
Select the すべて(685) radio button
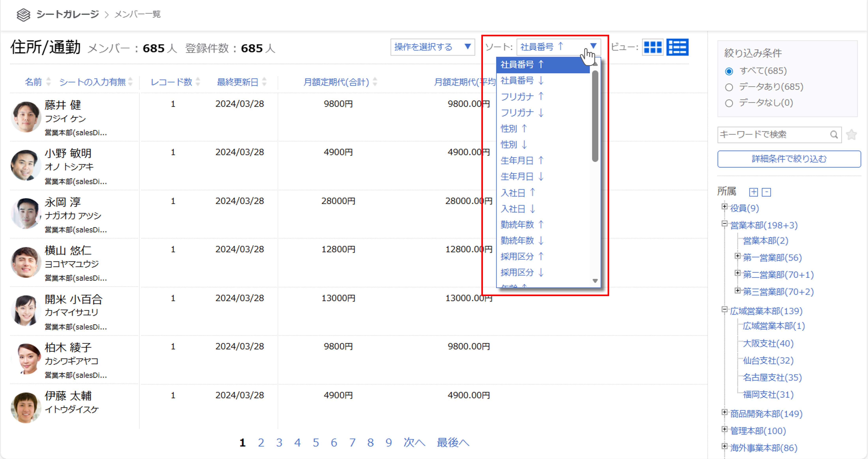(x=729, y=71)
